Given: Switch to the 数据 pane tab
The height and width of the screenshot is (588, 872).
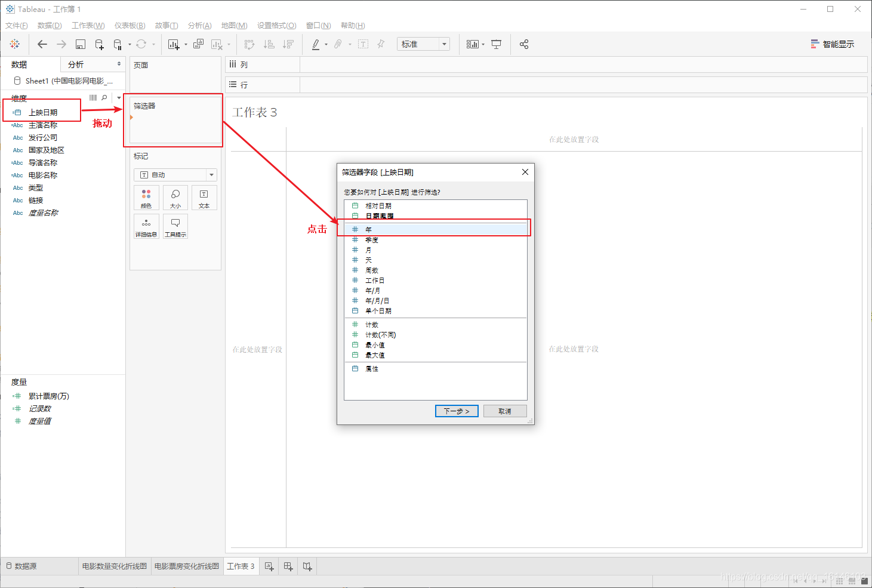Looking at the screenshot, I should pos(30,64).
